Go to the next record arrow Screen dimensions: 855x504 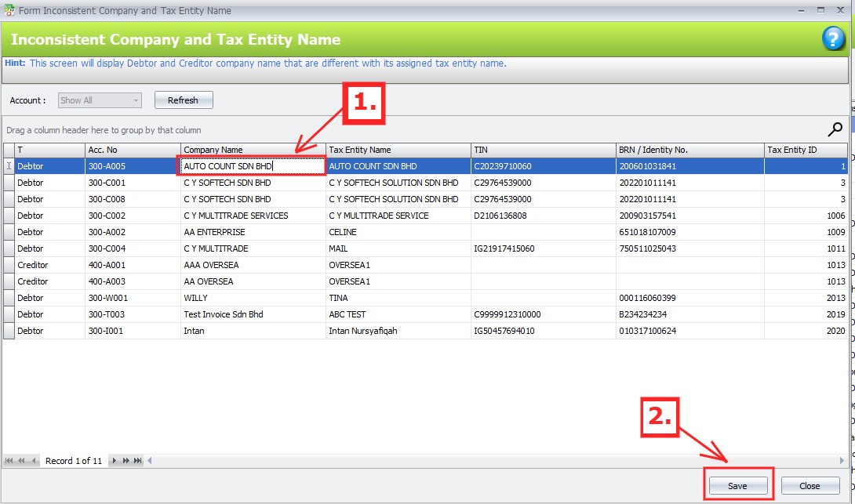114,461
